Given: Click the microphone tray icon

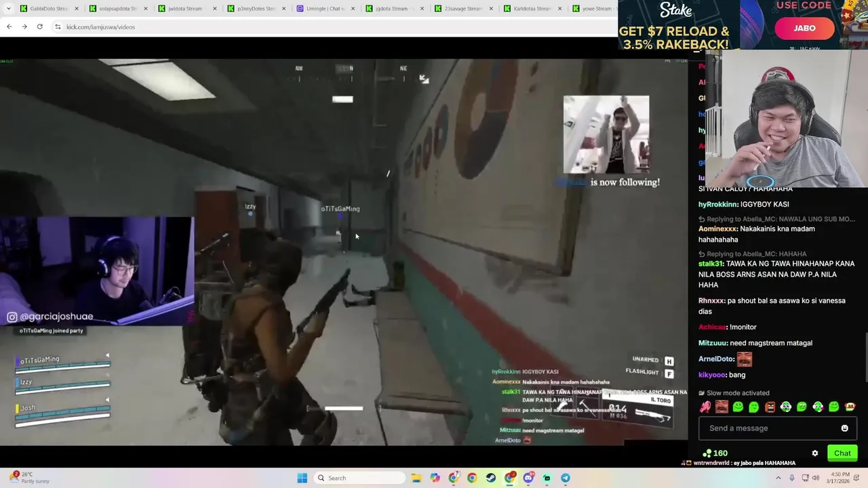Looking at the screenshot, I should coord(792,478).
